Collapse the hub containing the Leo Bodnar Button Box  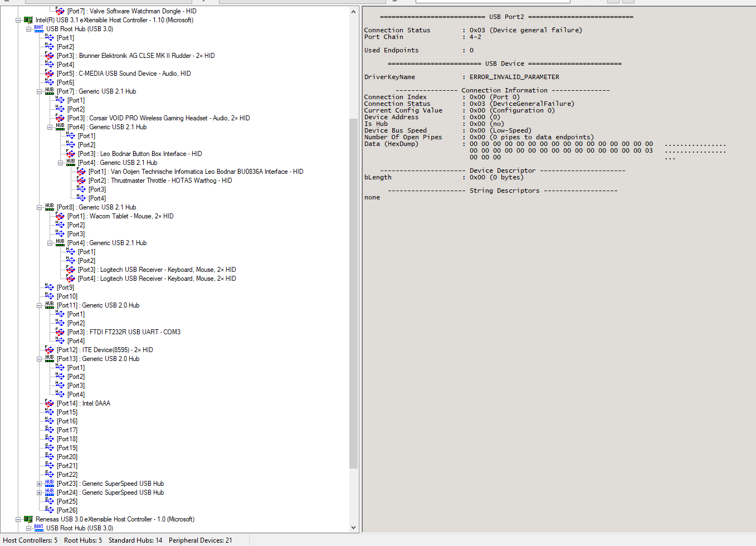[x=50, y=127]
